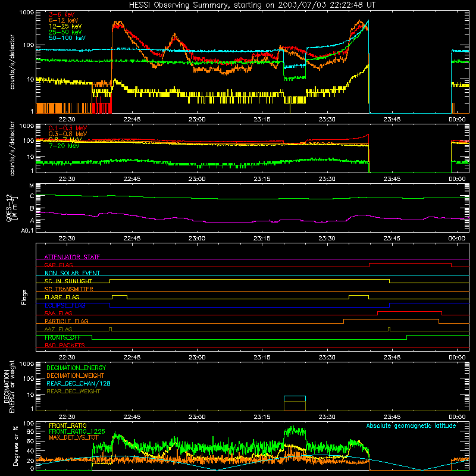The height and width of the screenshot is (476, 476).
Task: Click the raised FLARE_FLAG pulse near 22:42
Action: point(120,297)
